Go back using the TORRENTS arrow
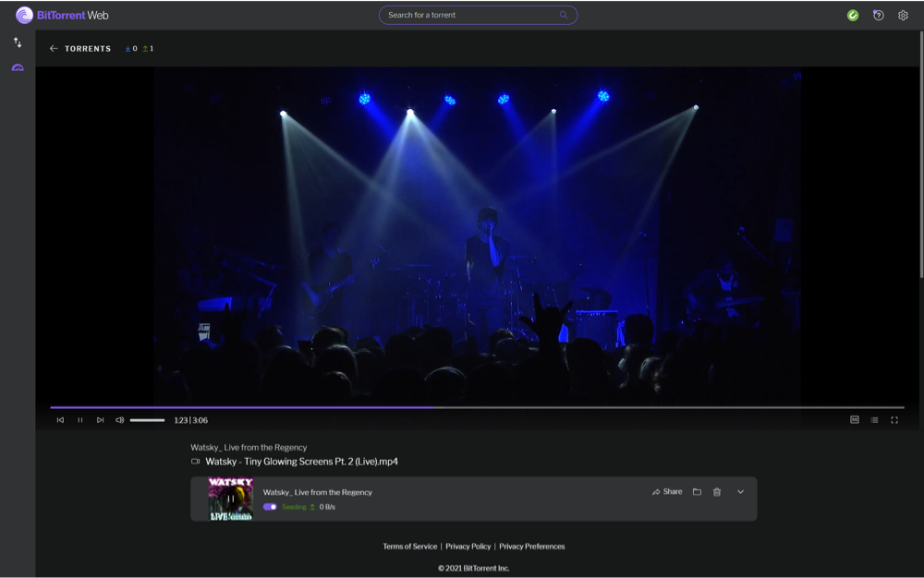924x578 pixels. click(x=54, y=48)
